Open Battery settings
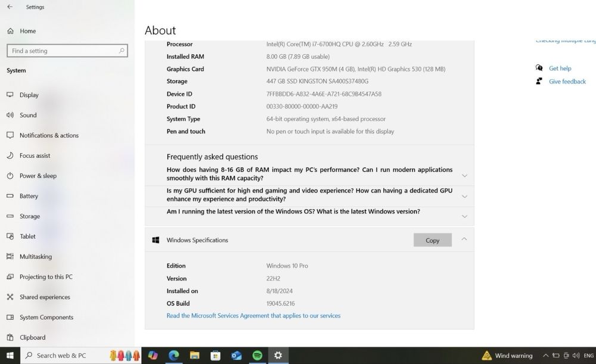The image size is (596, 364). point(29,196)
